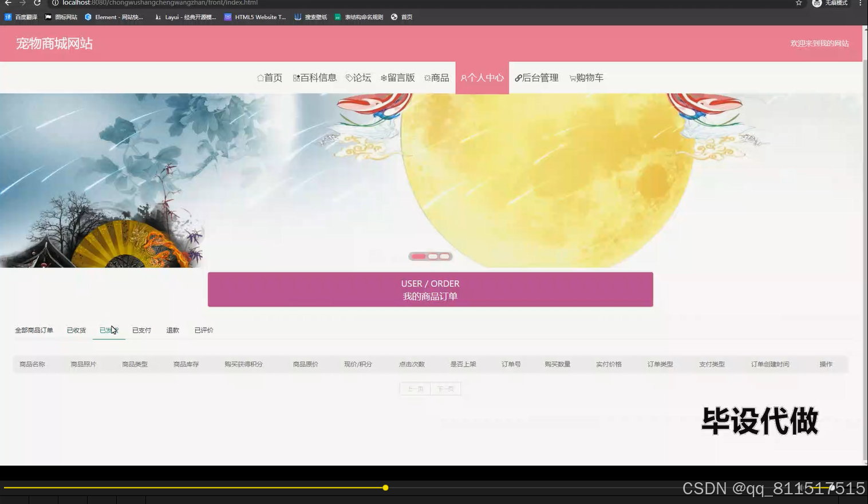The width and height of the screenshot is (868, 504).
Task: Click the 我的商品订单 header banner
Action: (x=431, y=290)
